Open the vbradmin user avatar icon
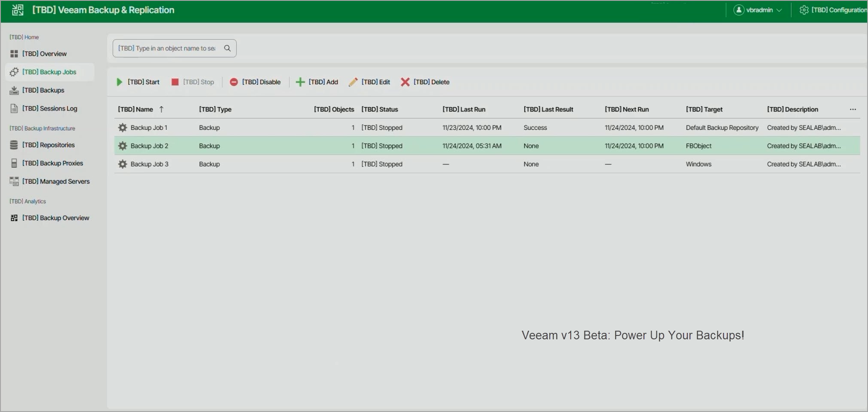 pos(739,10)
